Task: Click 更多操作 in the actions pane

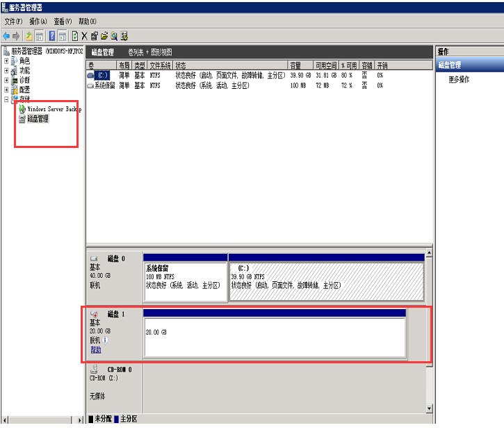Action: tap(459, 79)
